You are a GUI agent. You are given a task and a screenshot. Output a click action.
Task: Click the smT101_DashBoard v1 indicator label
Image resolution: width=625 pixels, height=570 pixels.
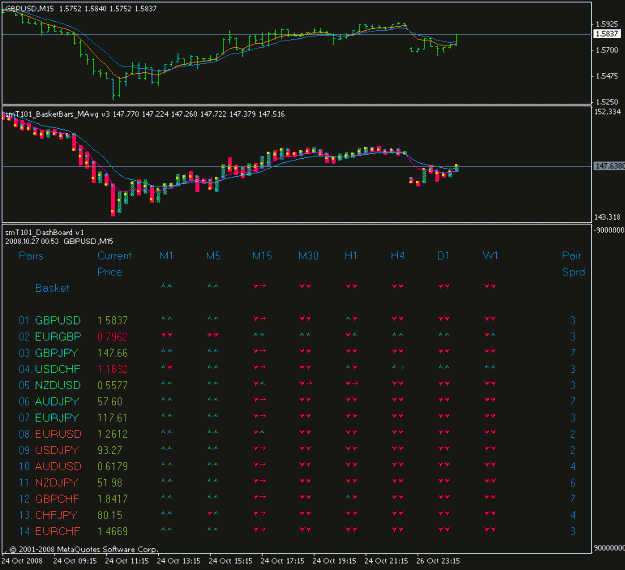click(44, 232)
